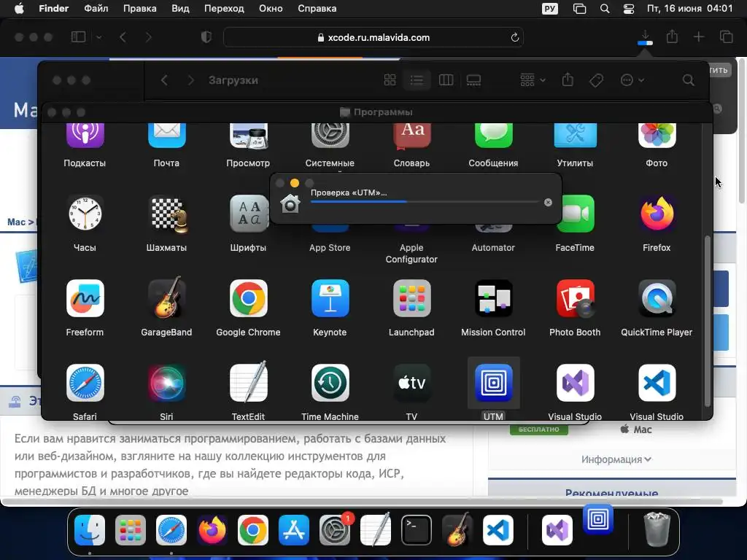The image size is (747, 560).
Task: Show Safari tab overview
Action: click(x=726, y=36)
